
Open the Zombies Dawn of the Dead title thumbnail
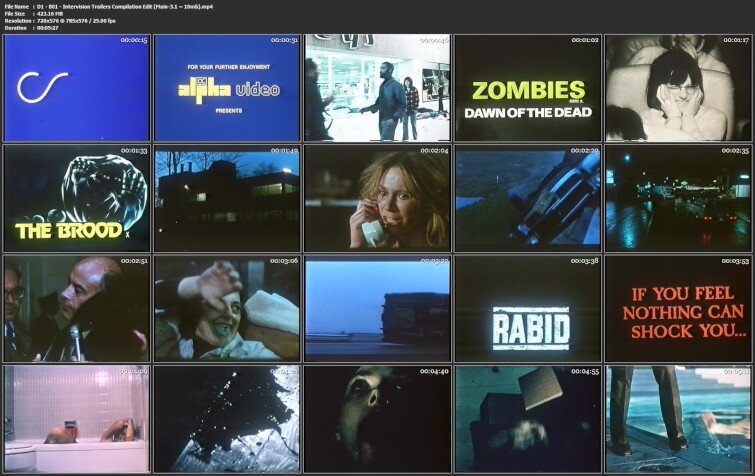tap(528, 88)
